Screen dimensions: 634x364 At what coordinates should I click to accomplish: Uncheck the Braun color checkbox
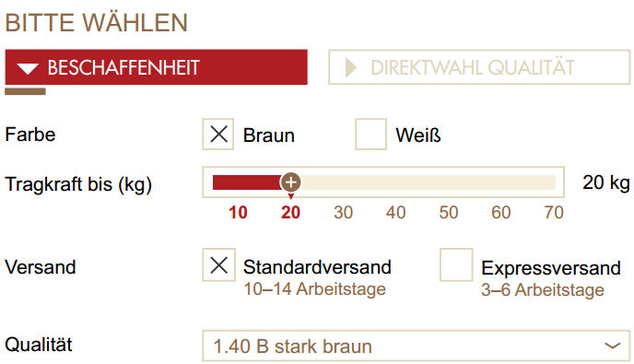(x=218, y=135)
